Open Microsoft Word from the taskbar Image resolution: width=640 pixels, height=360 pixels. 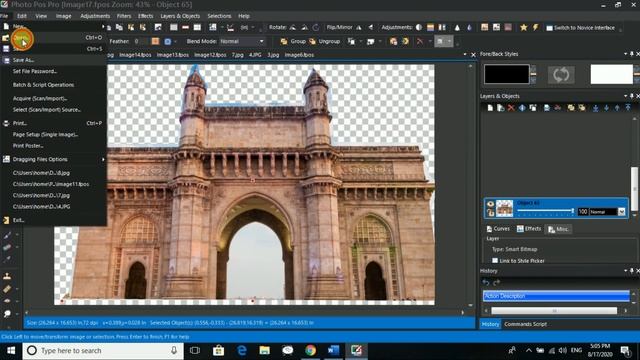pyautogui.click(x=333, y=350)
